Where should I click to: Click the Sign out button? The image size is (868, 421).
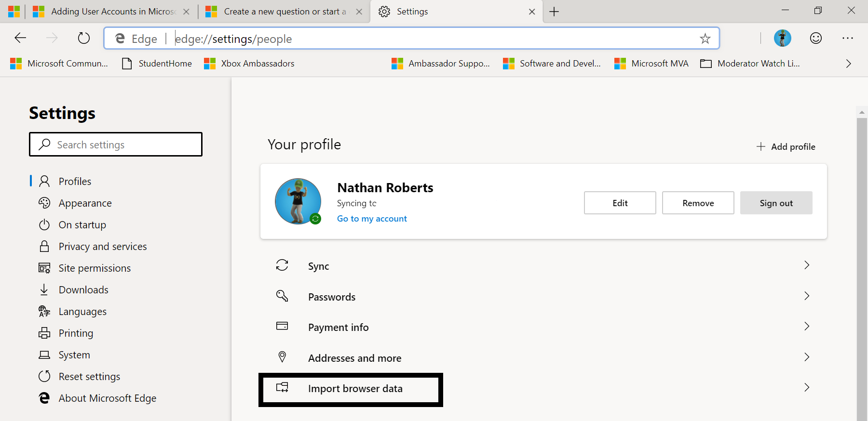point(776,203)
